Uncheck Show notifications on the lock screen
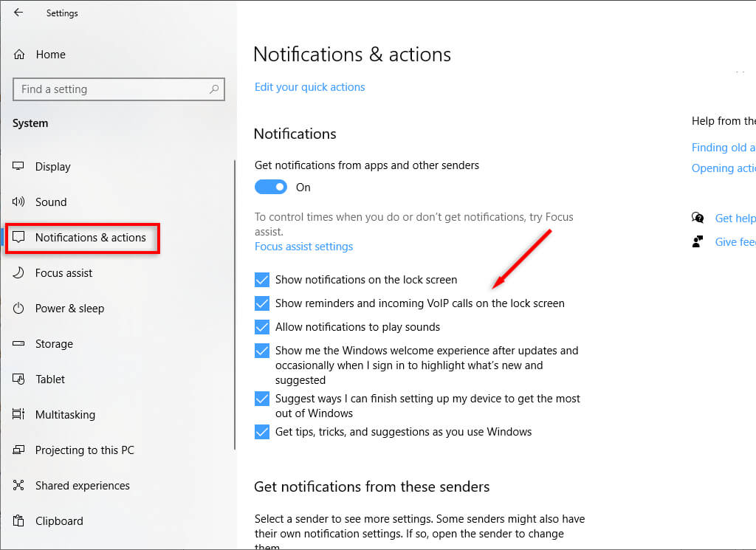Image resolution: width=756 pixels, height=550 pixels. tap(262, 280)
